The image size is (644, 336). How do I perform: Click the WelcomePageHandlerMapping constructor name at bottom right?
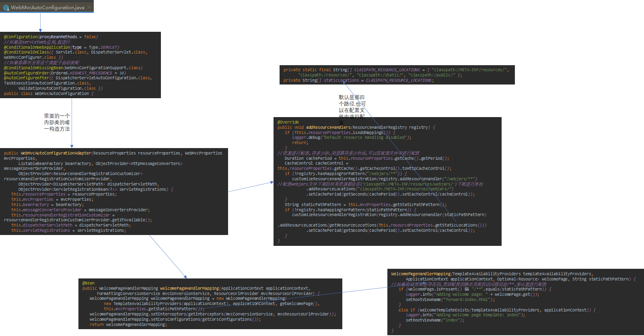tap(421, 274)
